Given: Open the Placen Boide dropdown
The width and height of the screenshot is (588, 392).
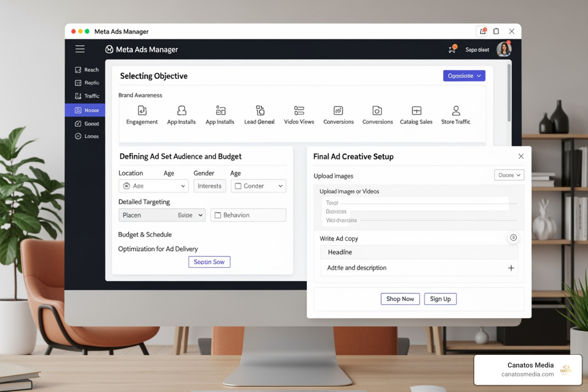Looking at the screenshot, I should [162, 215].
